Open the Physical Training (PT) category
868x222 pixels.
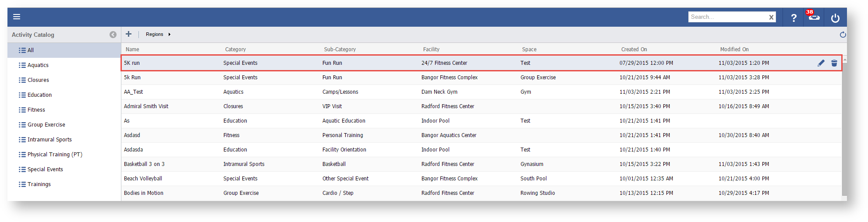[54, 155]
